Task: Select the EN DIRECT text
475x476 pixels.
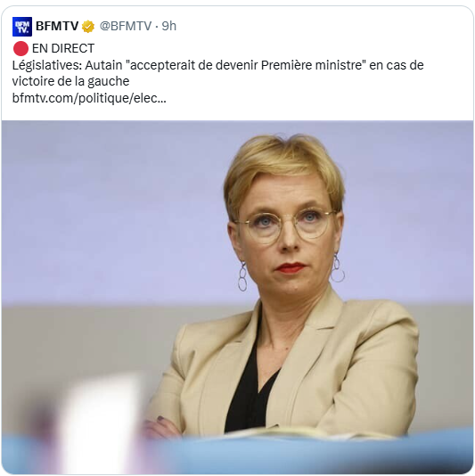Action: click(x=63, y=48)
